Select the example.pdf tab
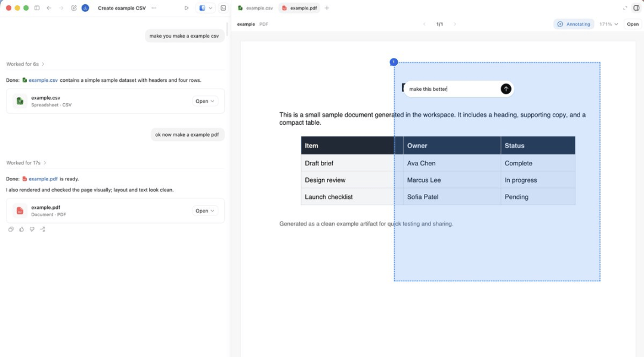Screen dimensions: 644x357 click(299, 8)
